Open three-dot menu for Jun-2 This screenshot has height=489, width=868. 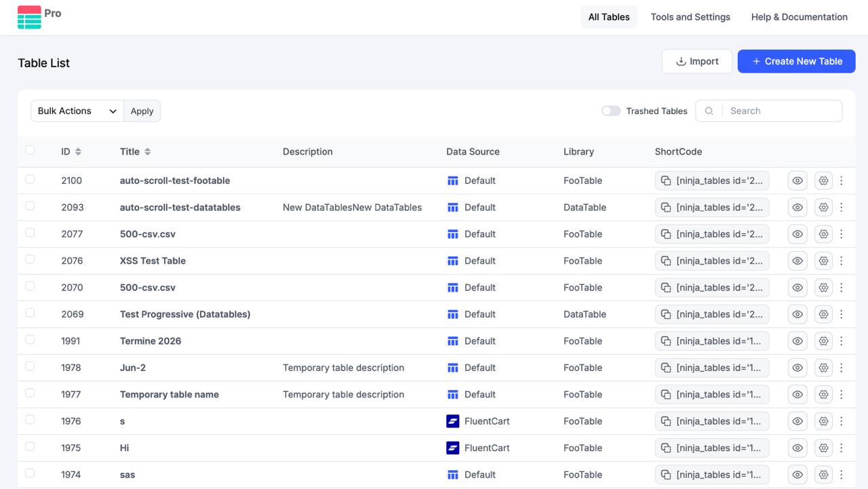[842, 368]
